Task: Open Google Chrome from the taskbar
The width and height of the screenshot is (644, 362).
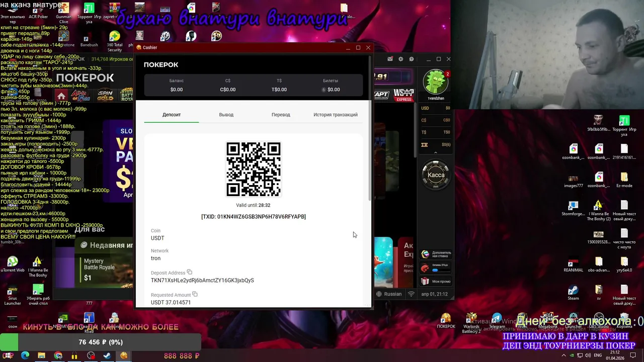Action: point(58,355)
